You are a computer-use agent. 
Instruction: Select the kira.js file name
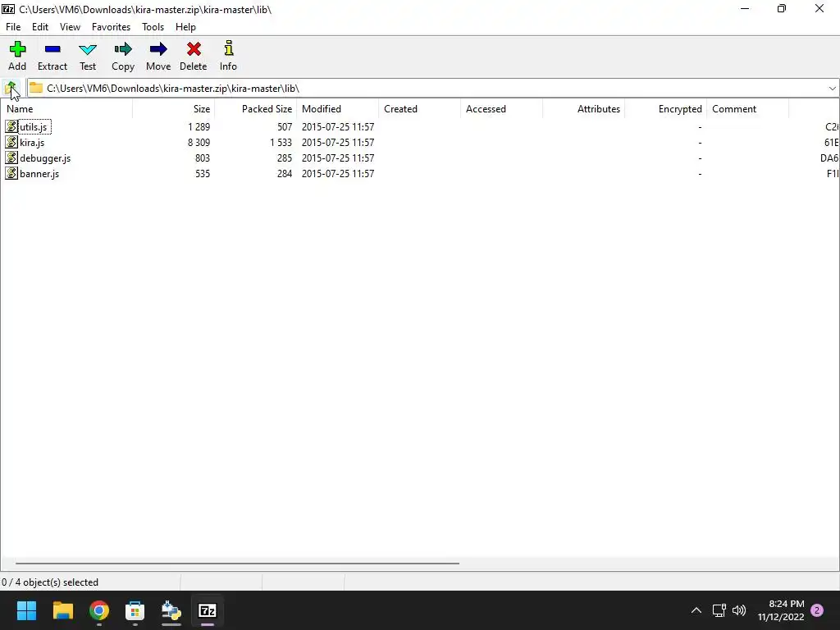32,143
